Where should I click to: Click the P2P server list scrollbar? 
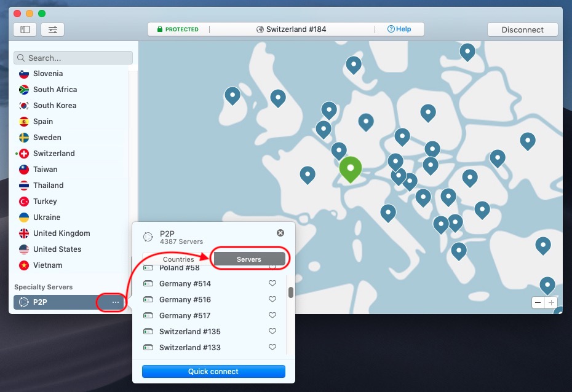tap(291, 292)
